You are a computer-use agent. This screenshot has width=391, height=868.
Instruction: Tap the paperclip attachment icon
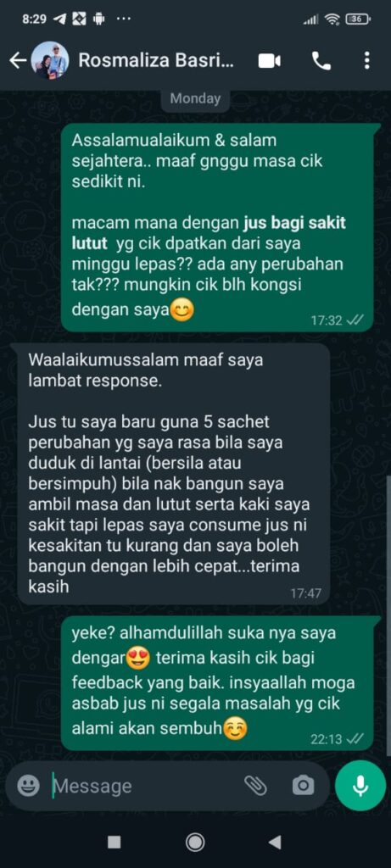256,785
